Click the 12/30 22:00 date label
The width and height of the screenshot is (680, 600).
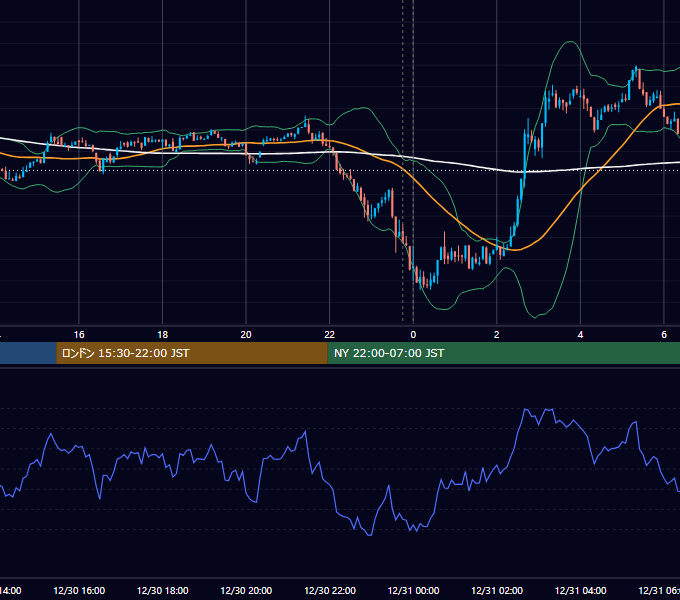330,591
